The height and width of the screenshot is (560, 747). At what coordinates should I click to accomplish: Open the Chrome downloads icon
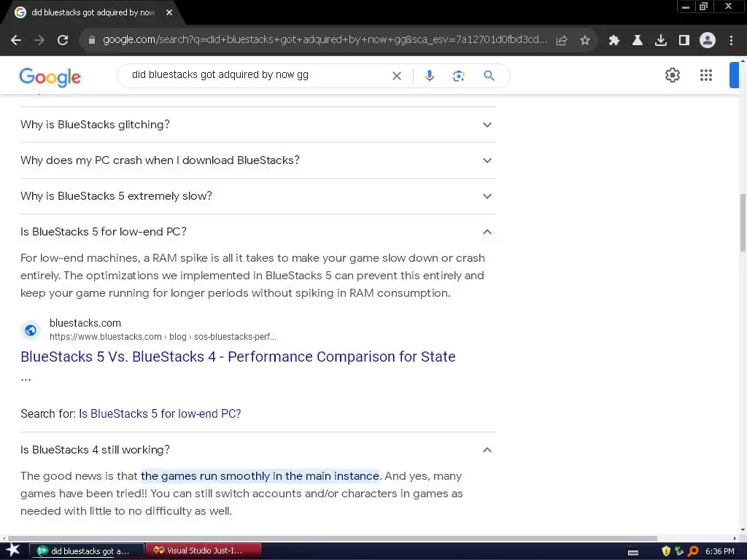click(661, 40)
